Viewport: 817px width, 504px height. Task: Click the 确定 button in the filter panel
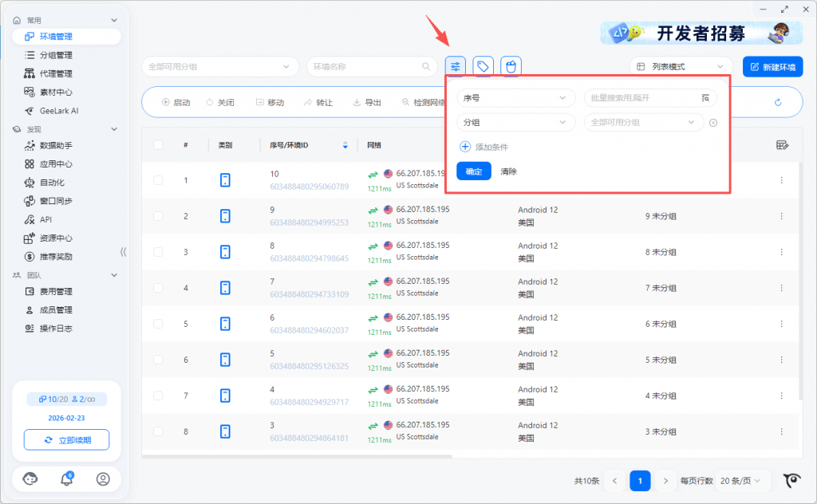473,171
